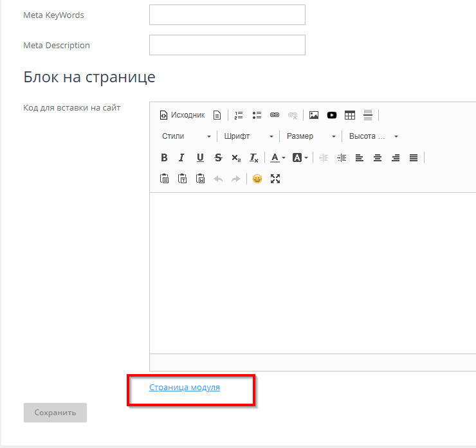Expand the Размер size dropdown
This screenshot has height=448, width=476.
pos(311,136)
